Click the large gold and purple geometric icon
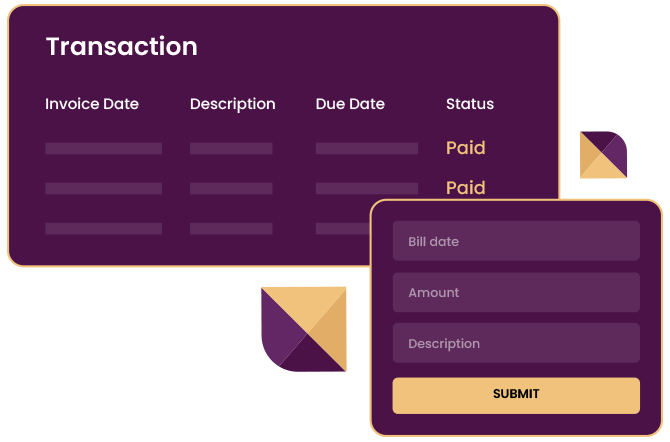 [304, 329]
